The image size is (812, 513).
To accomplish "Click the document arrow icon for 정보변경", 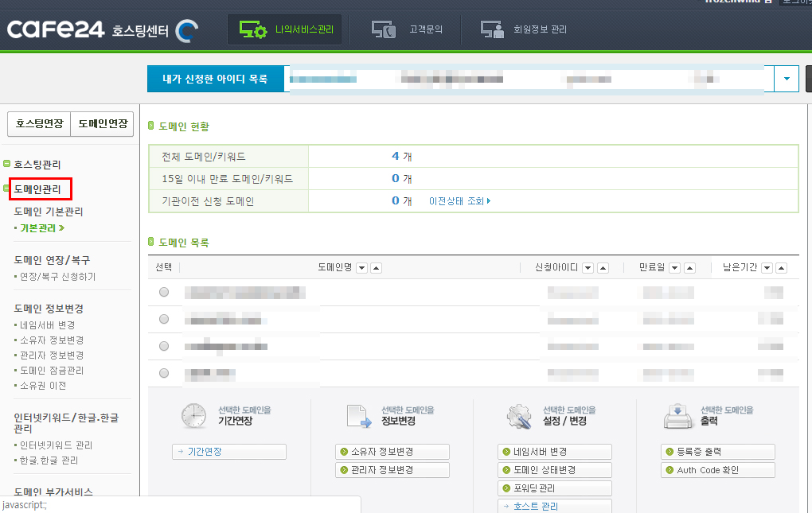I will point(359,416).
